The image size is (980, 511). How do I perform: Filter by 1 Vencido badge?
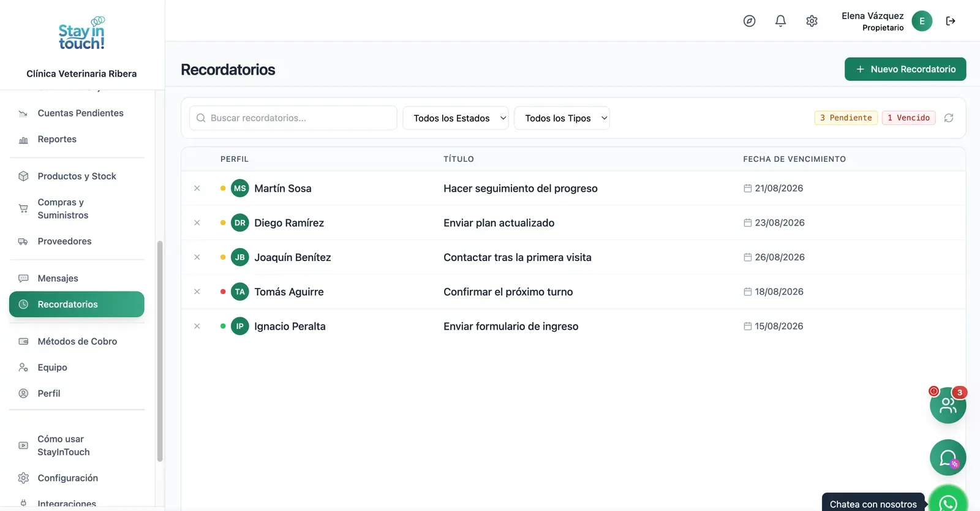tap(908, 118)
